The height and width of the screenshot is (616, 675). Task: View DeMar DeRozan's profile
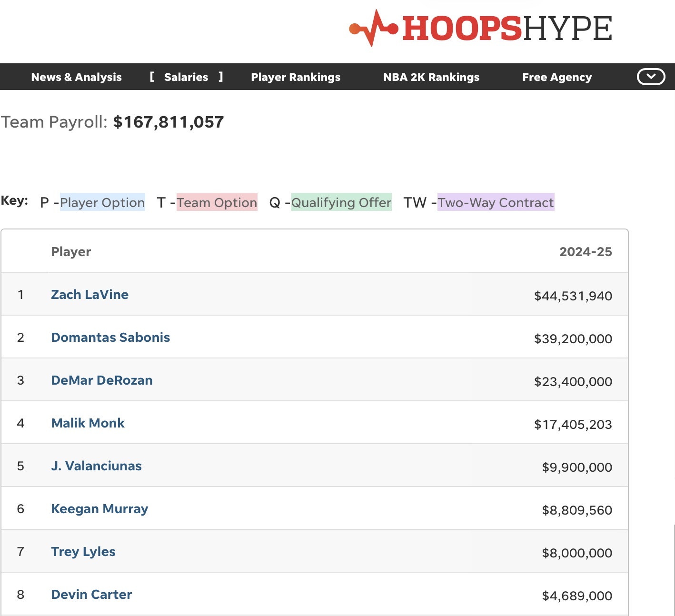[x=102, y=380]
